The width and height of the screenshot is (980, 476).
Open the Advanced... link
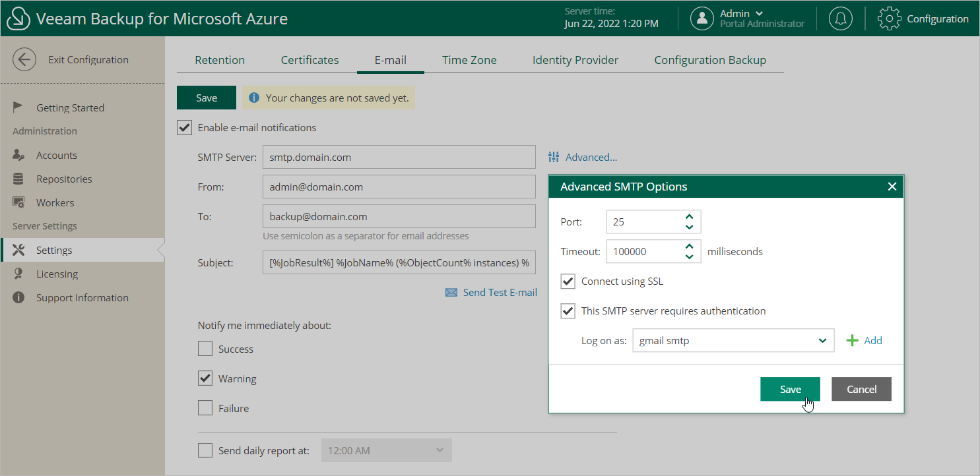(x=591, y=157)
